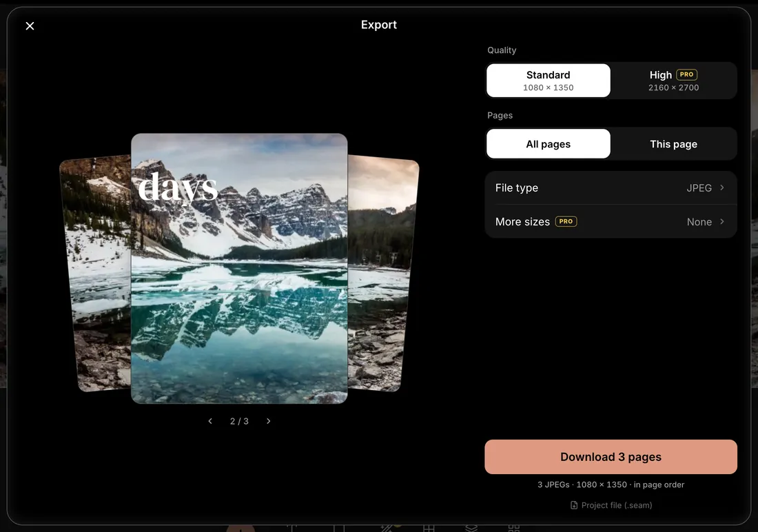Select right tilted preview page
This screenshot has height=532, width=758.
point(382,274)
